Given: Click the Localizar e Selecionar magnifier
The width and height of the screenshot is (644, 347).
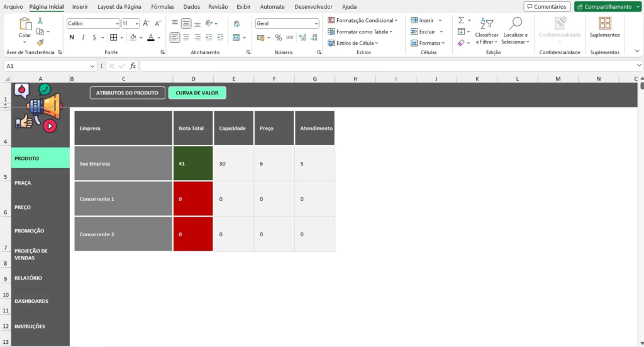Looking at the screenshot, I should [516, 24].
